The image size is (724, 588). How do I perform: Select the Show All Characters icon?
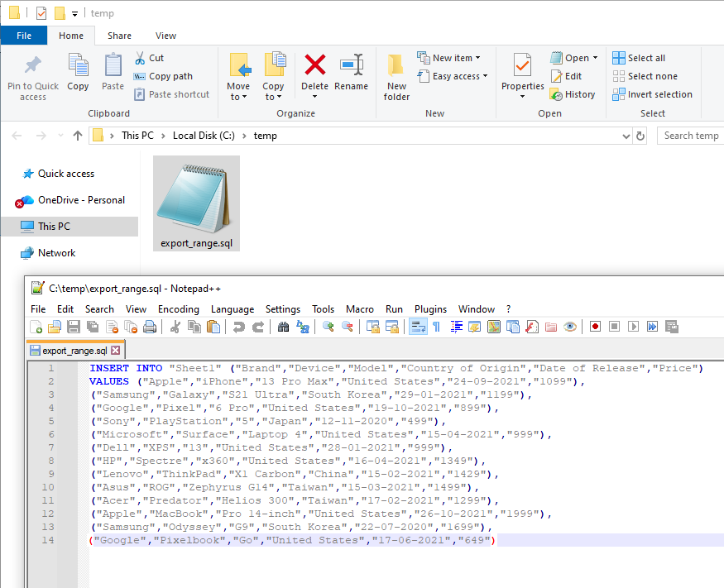pos(436,327)
